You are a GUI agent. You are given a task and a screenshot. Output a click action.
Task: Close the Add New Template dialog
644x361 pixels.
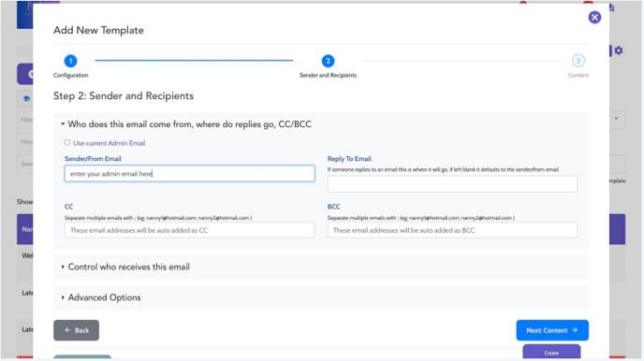coord(594,17)
